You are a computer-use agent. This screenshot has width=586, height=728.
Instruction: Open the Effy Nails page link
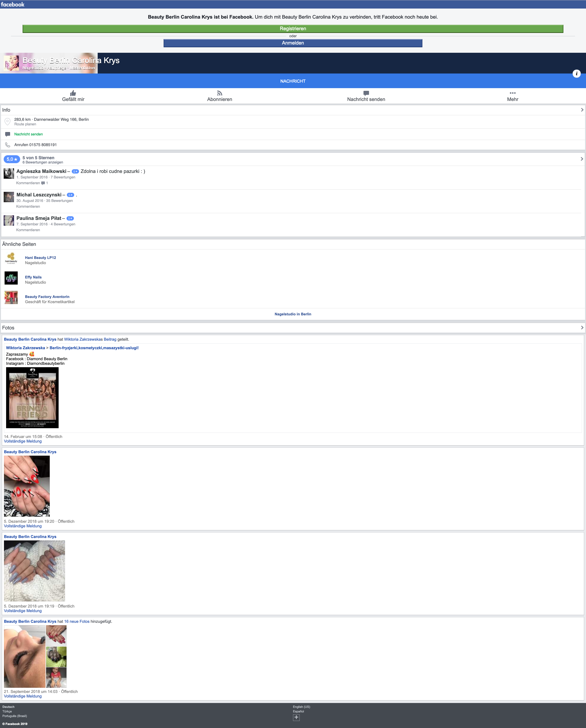(x=33, y=277)
